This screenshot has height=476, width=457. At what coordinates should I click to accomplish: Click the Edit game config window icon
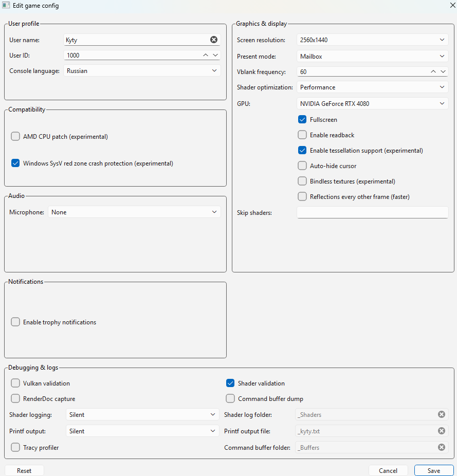(x=6, y=6)
